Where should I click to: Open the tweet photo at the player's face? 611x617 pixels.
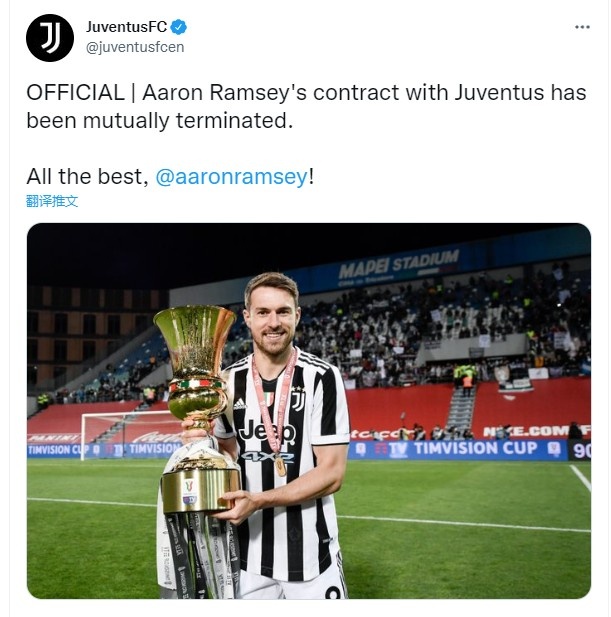(273, 315)
